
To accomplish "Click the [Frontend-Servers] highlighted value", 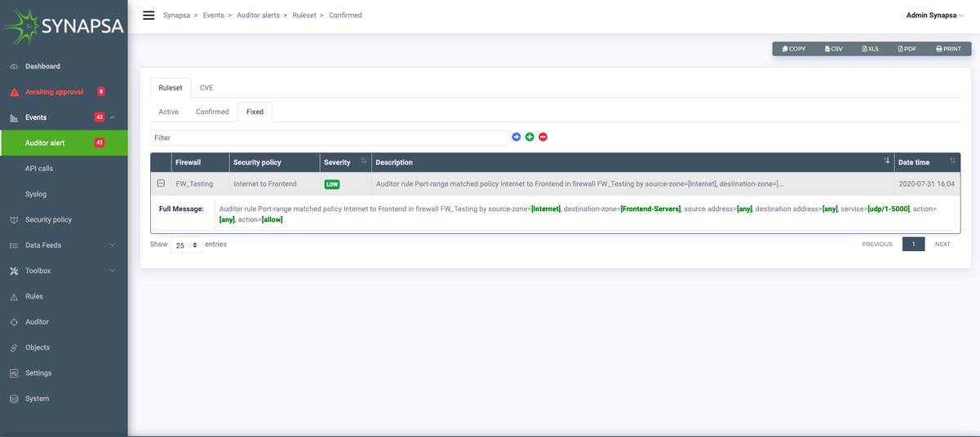I will pos(650,210).
